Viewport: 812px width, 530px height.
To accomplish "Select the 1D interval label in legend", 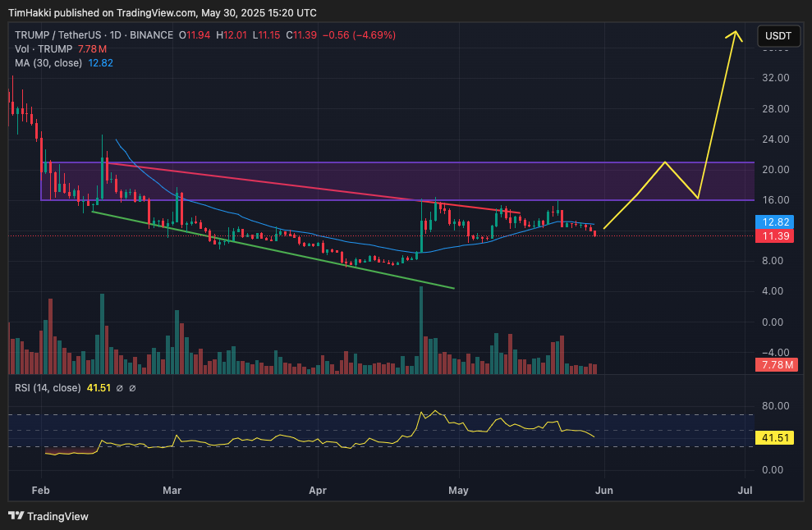I will coord(115,35).
